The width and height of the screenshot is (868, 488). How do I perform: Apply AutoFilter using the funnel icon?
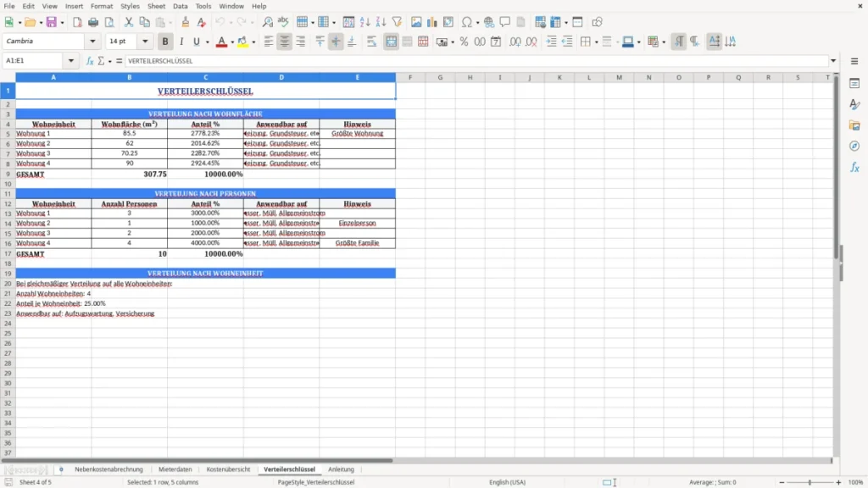click(397, 22)
